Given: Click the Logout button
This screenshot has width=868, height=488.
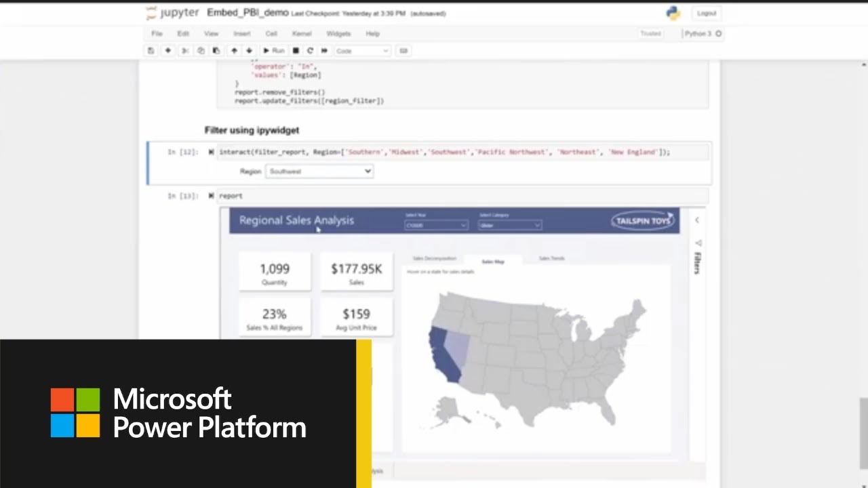Looking at the screenshot, I should 707,14.
